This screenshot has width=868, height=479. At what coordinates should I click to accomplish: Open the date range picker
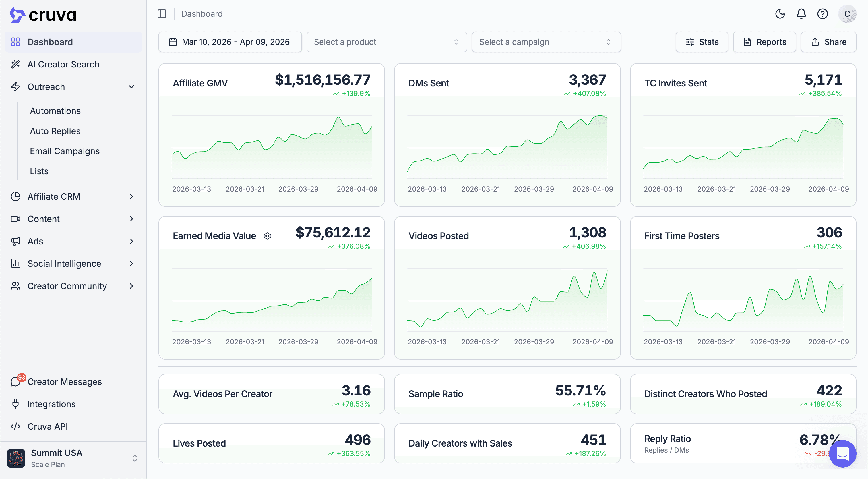[230, 42]
